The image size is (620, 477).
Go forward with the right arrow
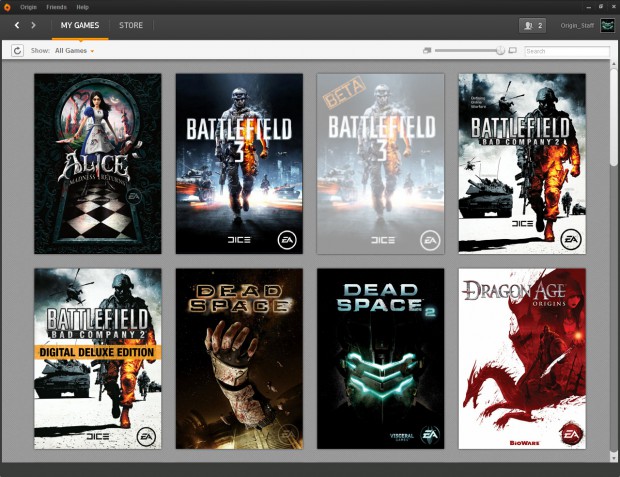tap(33, 25)
